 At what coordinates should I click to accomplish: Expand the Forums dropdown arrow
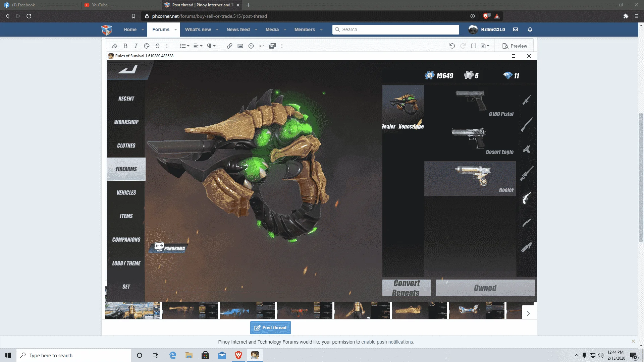(175, 29)
